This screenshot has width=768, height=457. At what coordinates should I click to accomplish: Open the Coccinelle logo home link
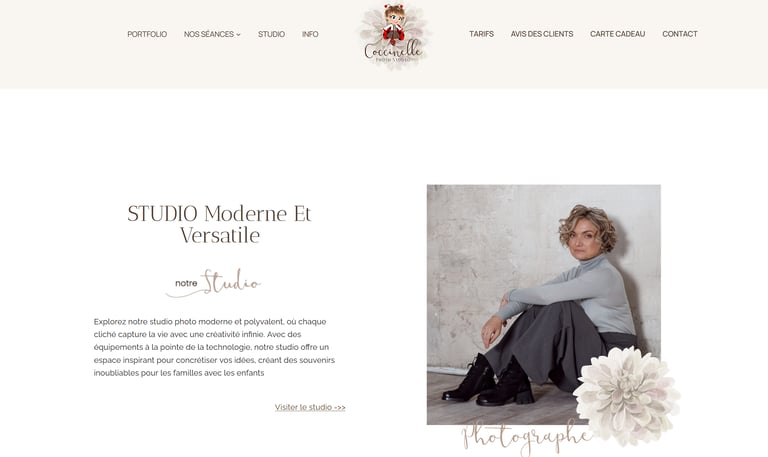point(394,35)
